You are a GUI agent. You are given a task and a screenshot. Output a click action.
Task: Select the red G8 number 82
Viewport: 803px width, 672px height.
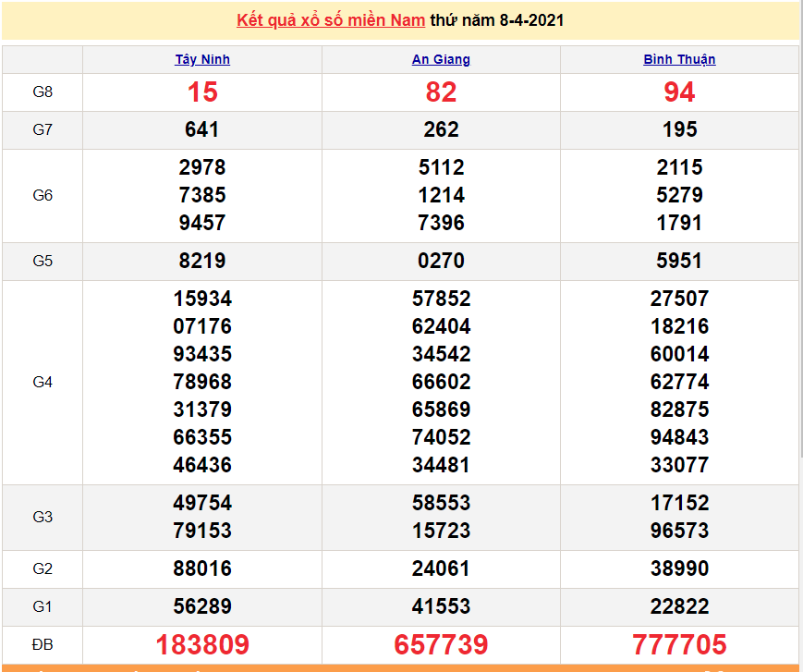click(441, 92)
